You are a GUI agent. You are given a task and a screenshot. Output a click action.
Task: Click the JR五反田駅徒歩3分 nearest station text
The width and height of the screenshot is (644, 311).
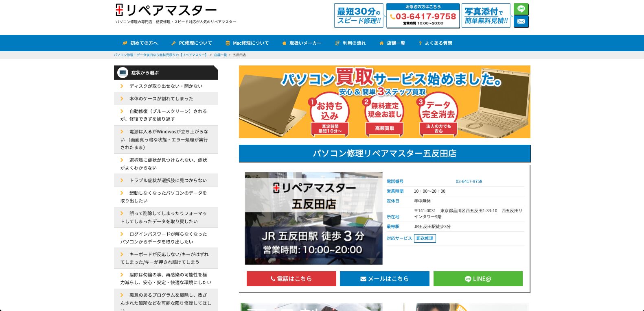(432, 226)
